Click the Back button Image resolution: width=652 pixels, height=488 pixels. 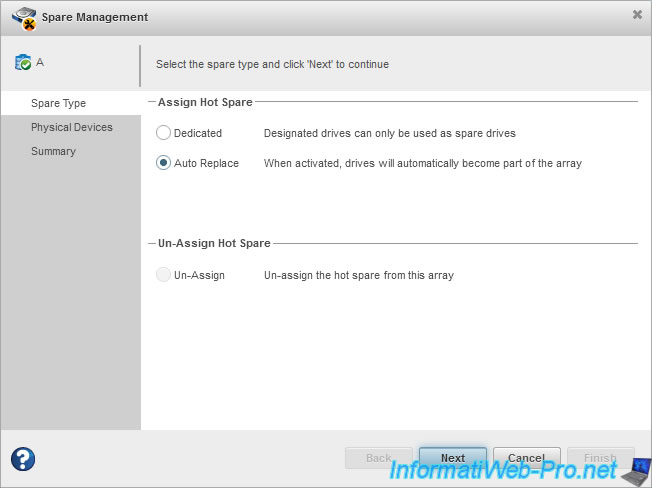[379, 458]
